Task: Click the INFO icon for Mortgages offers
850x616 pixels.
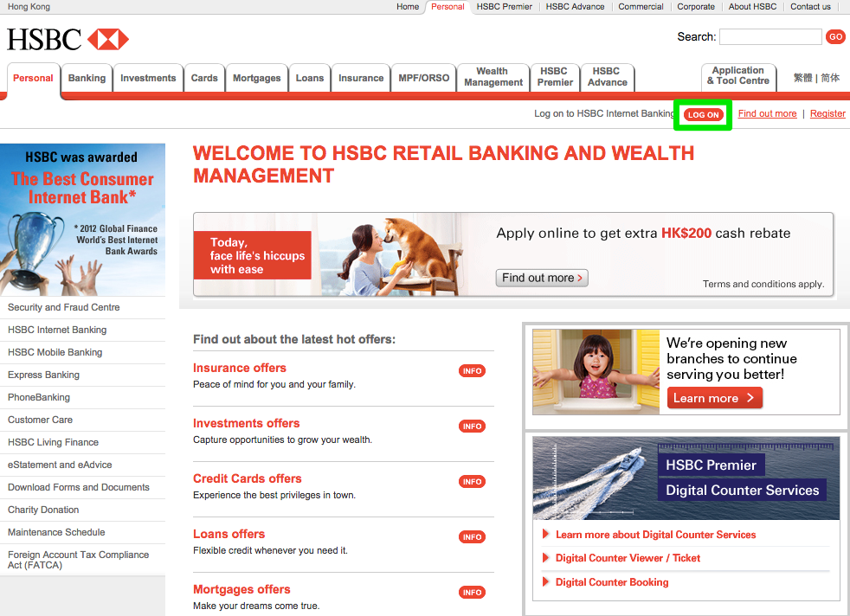Action: tap(472, 592)
